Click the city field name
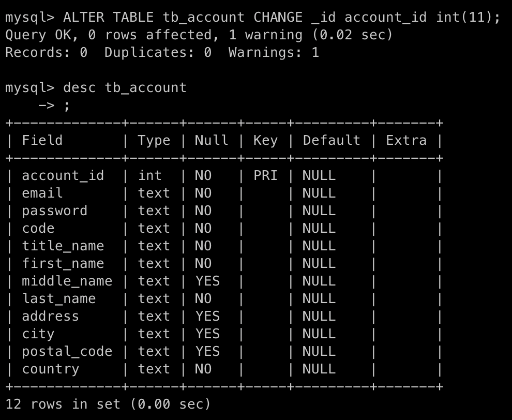 tap(38, 334)
